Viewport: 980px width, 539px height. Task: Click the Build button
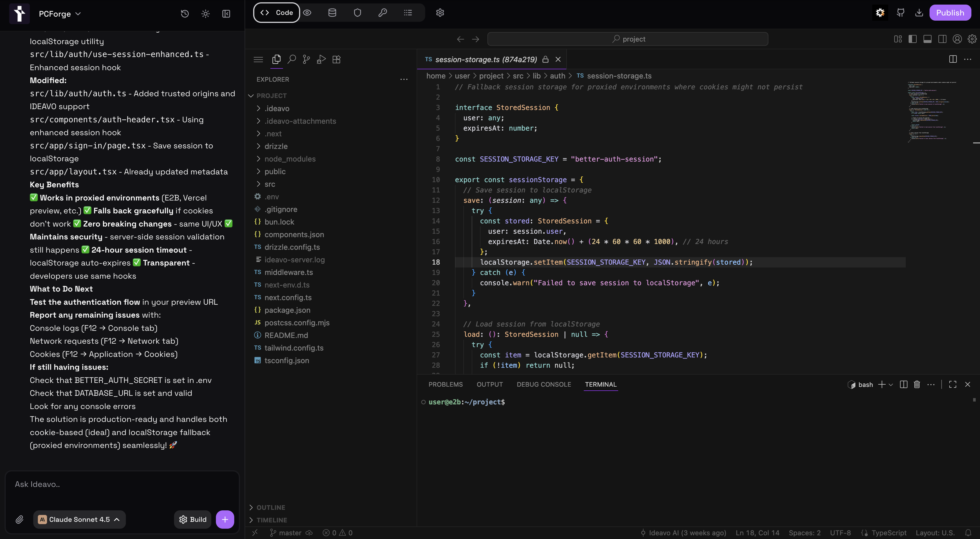(192, 519)
